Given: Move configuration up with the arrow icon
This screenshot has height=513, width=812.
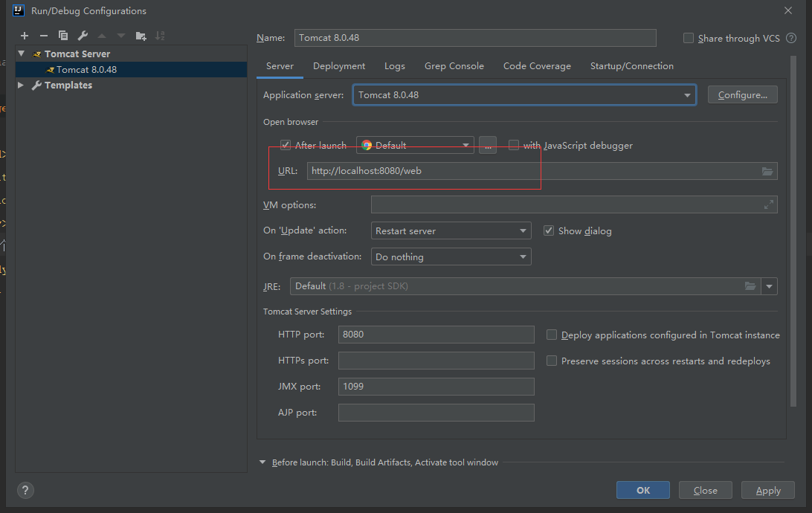Looking at the screenshot, I should [102, 36].
